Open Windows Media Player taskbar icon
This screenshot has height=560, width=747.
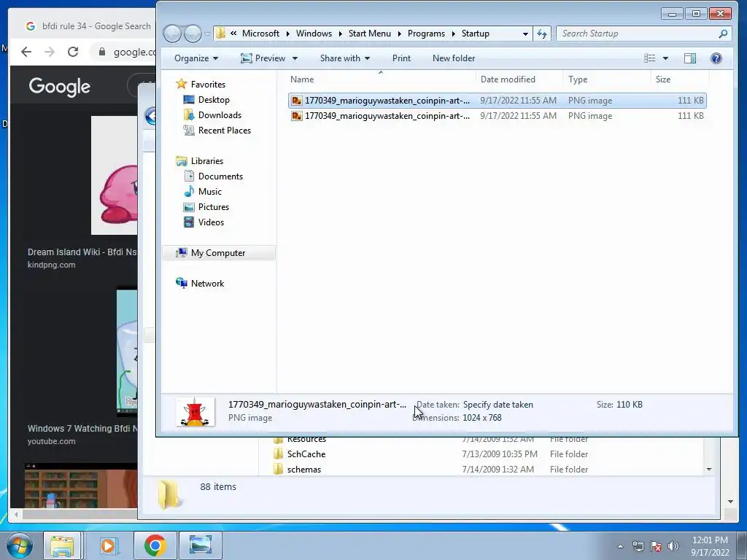pyautogui.click(x=108, y=545)
